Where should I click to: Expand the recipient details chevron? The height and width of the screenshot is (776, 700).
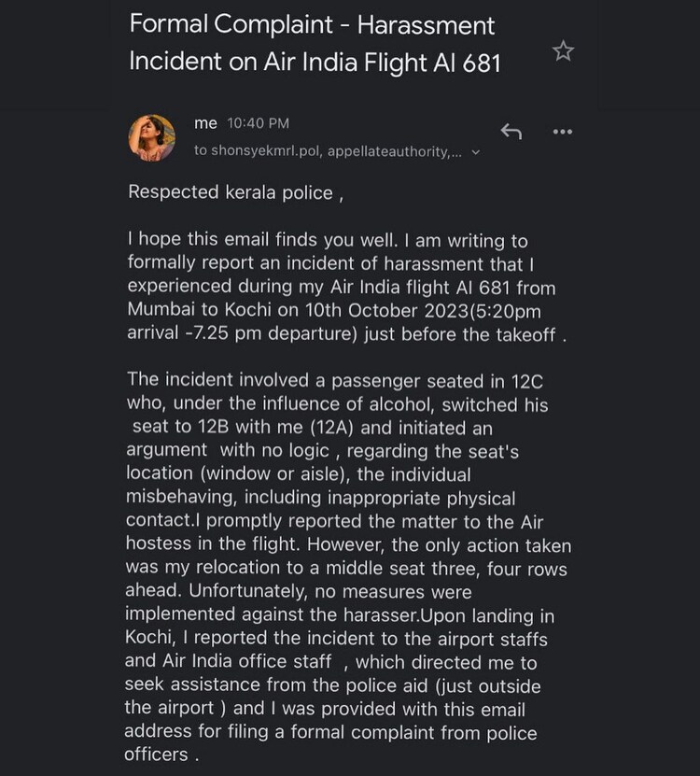tap(476, 151)
